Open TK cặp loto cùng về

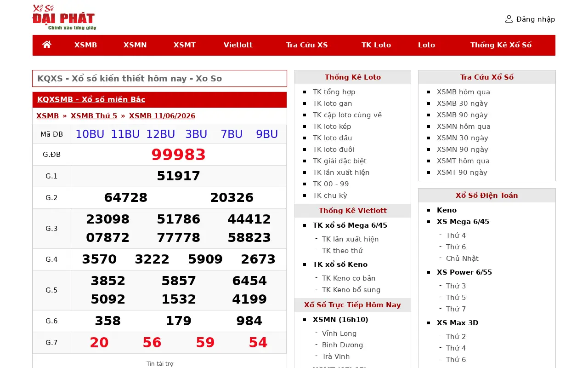click(x=347, y=115)
